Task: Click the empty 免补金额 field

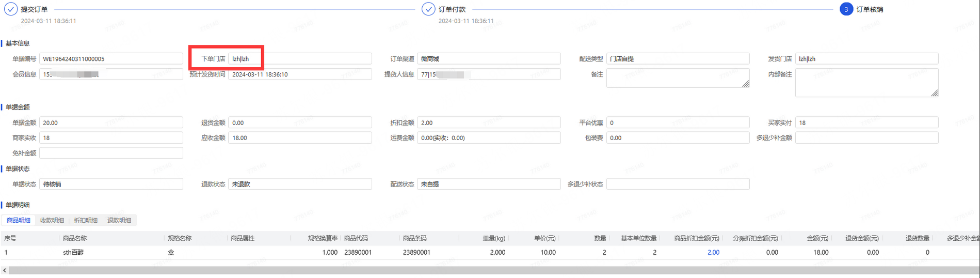Action: (x=111, y=153)
